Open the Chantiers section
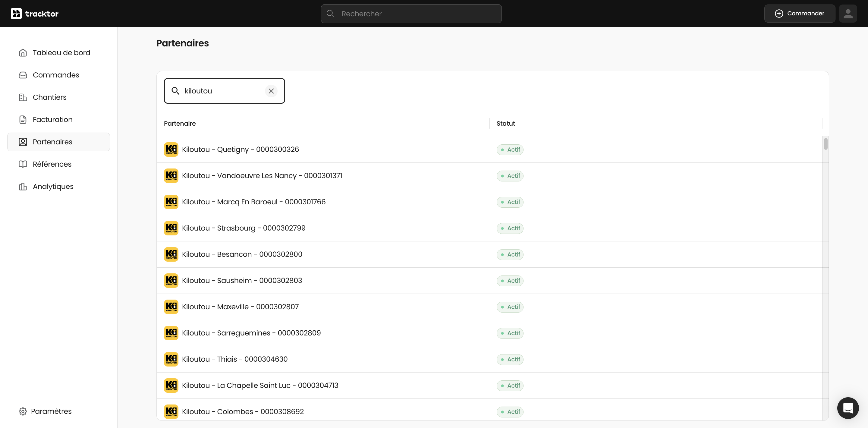Image resolution: width=868 pixels, height=428 pixels. pyautogui.click(x=59, y=97)
